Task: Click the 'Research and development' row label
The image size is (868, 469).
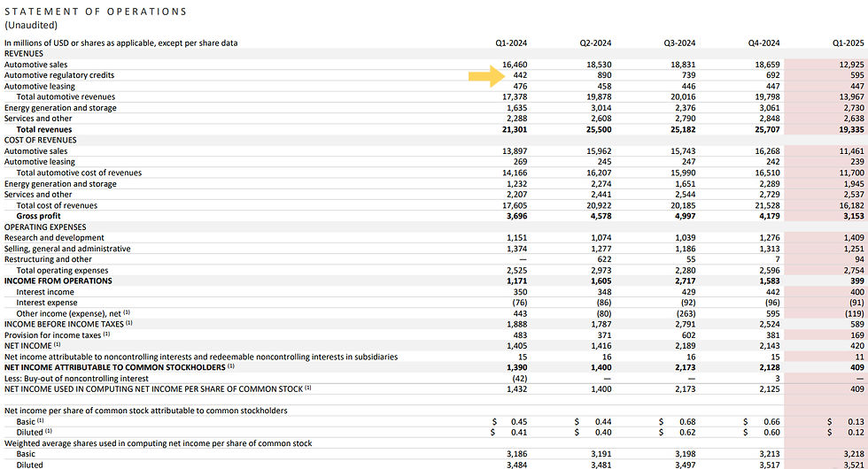Action: pyautogui.click(x=54, y=238)
